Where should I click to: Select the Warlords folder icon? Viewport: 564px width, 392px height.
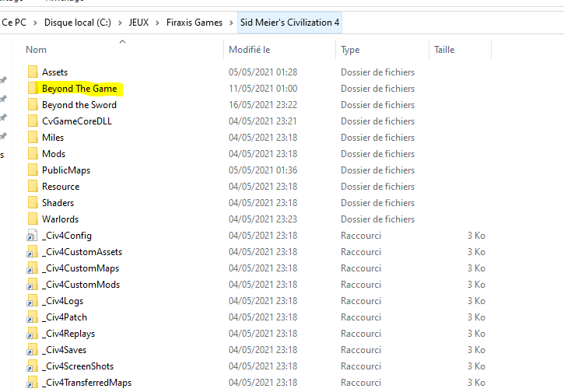(33, 219)
